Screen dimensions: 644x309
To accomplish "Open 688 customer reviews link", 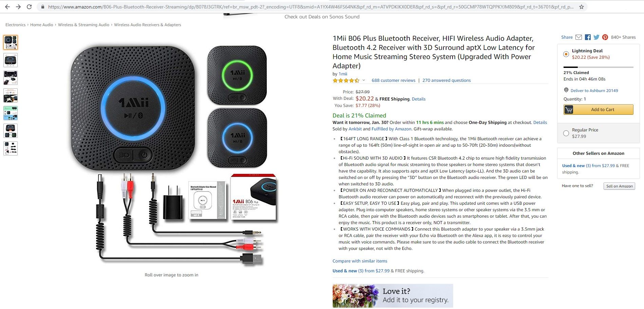I will [393, 80].
